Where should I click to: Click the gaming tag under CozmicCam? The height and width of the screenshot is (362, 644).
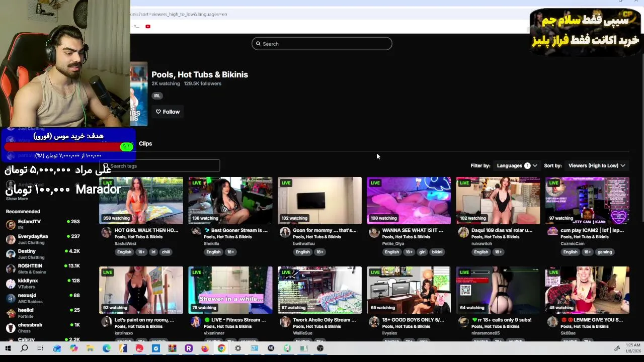(x=605, y=252)
